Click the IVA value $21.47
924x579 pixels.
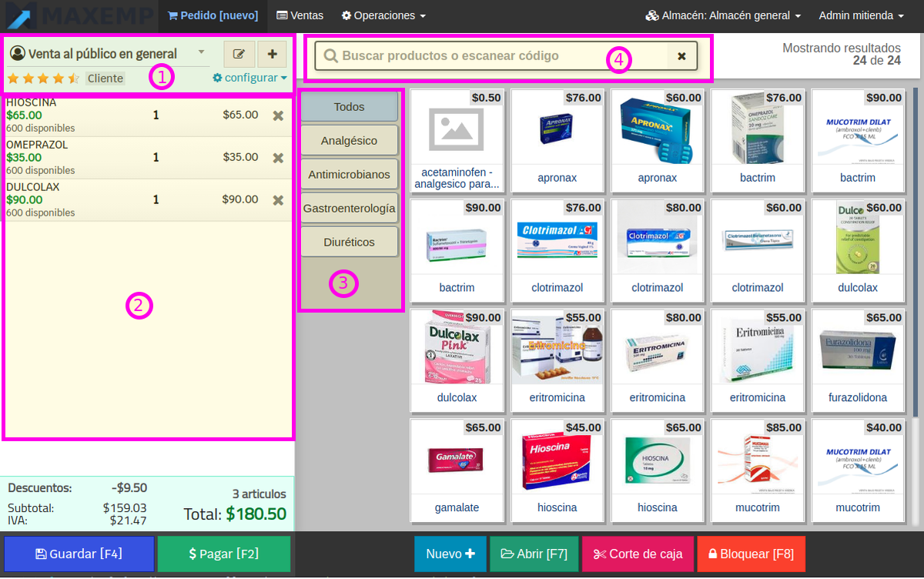(128, 521)
